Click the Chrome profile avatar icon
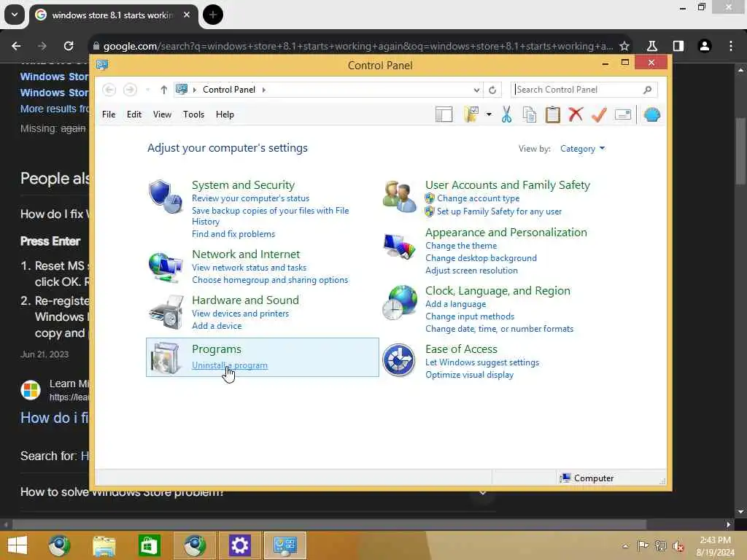Image resolution: width=747 pixels, height=560 pixels. (x=704, y=46)
